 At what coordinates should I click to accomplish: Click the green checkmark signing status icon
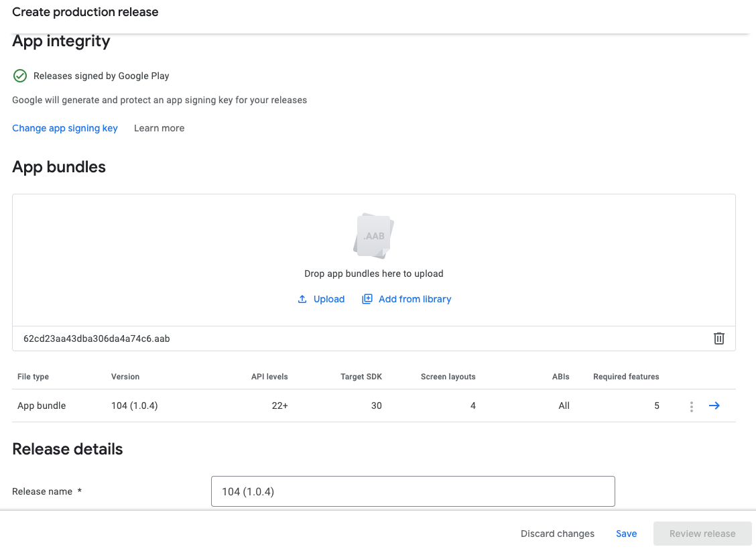pos(20,76)
